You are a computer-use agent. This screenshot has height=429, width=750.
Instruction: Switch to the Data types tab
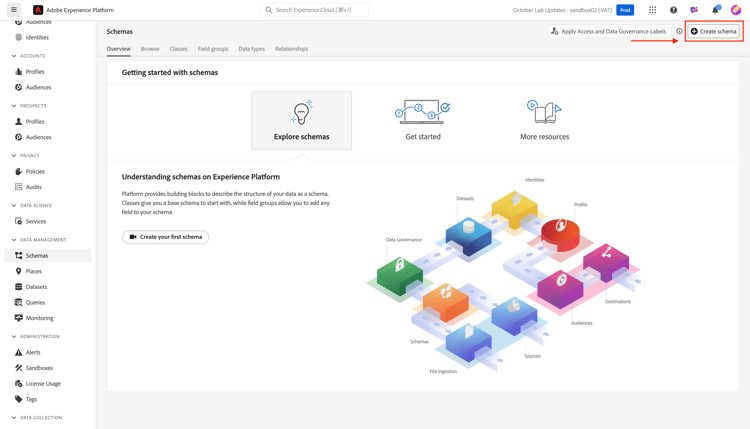252,49
